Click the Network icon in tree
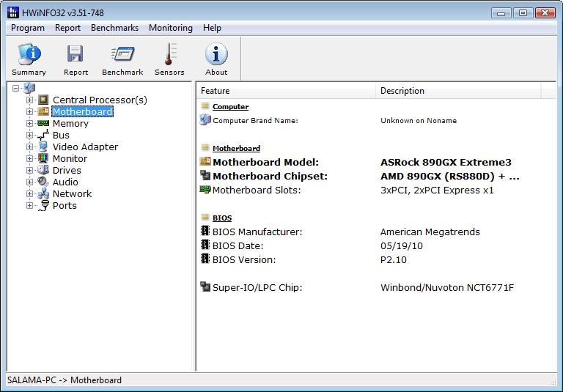The width and height of the screenshot is (563, 392). click(x=43, y=193)
